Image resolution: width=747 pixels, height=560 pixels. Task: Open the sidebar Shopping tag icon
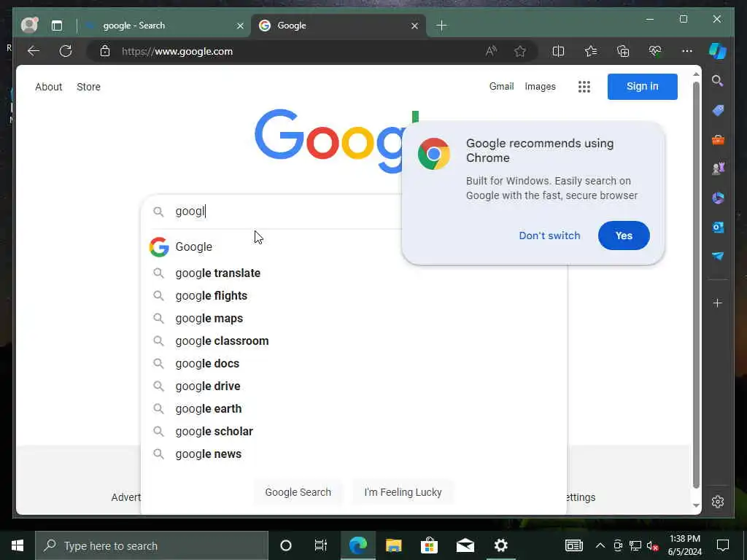click(718, 111)
